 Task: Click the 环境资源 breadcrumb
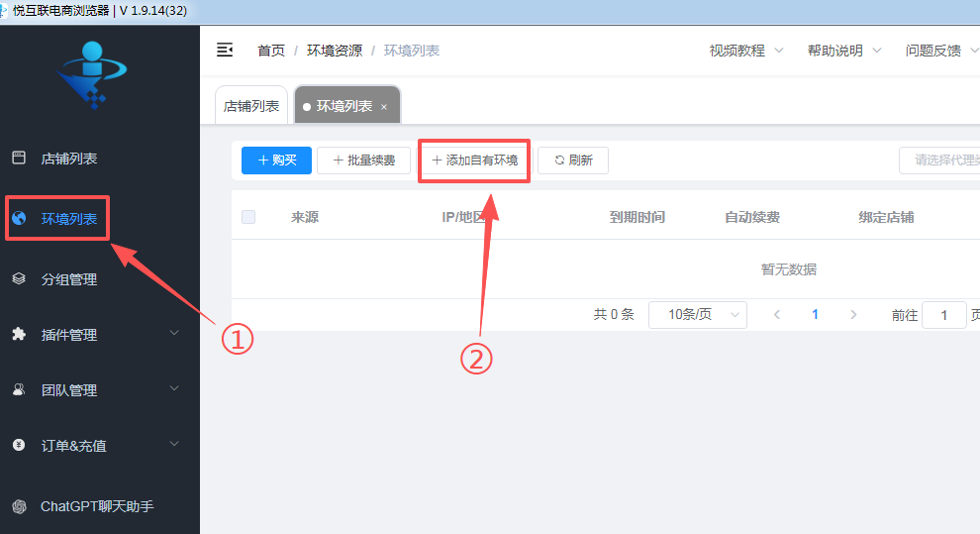coord(335,51)
